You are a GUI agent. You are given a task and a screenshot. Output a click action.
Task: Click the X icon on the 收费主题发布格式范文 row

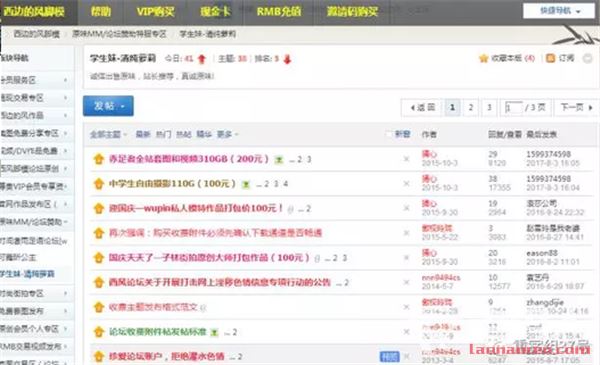pyautogui.click(x=406, y=307)
